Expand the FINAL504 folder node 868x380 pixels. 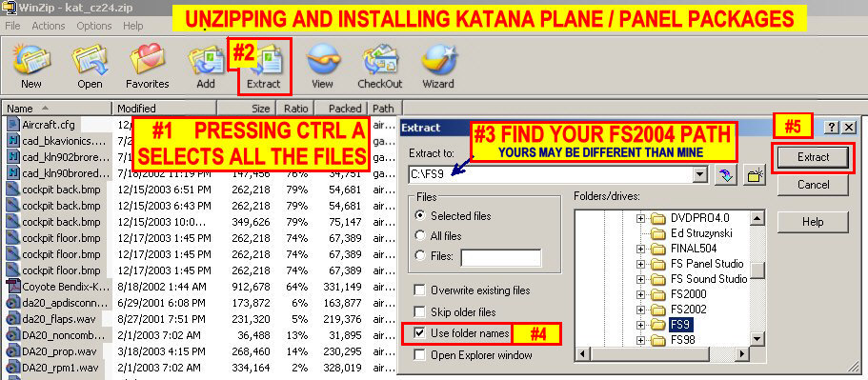tap(641, 249)
